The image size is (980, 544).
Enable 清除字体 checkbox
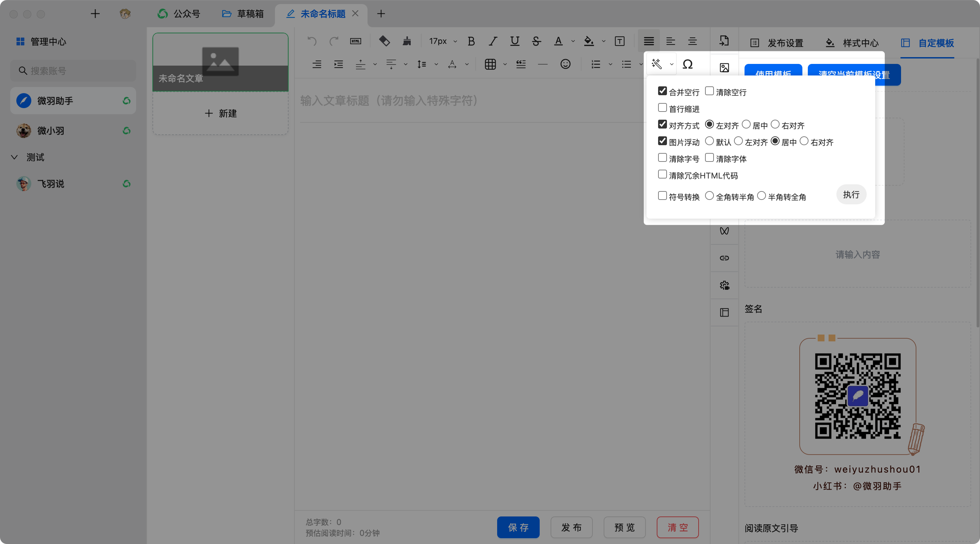709,157
